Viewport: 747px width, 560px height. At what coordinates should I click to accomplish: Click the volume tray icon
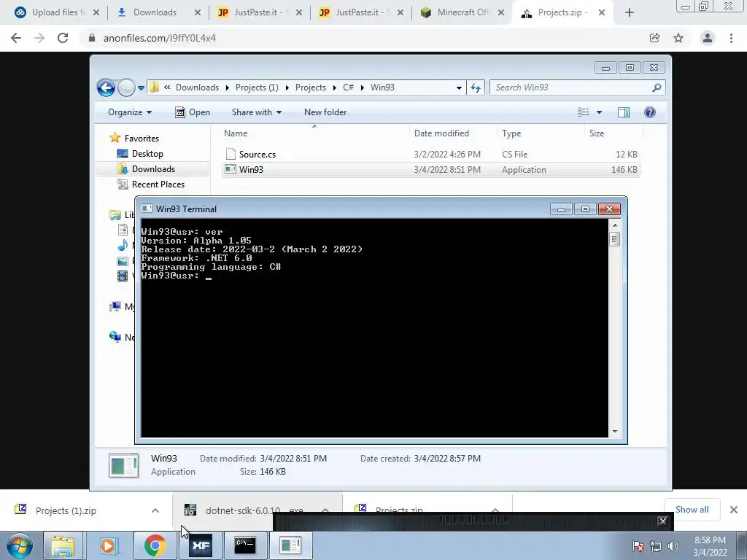coord(673,546)
